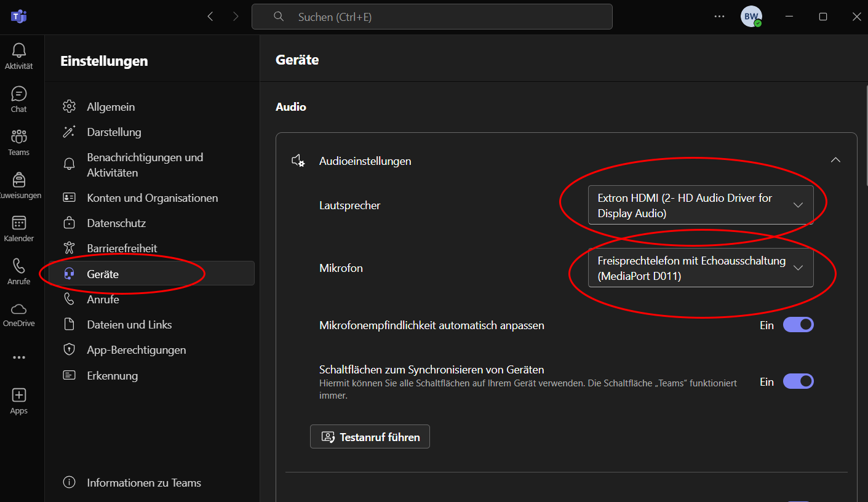Show more apps via three-dot icon in rail
This screenshot has width=868, height=502.
19,357
